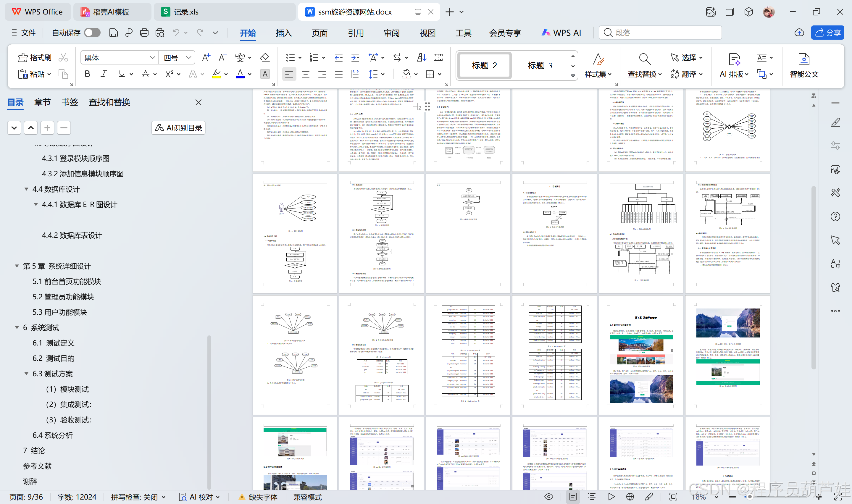Screen dimensions: 852x504
Task: Open the font size dropdown showing 四号
Action: tap(188, 58)
